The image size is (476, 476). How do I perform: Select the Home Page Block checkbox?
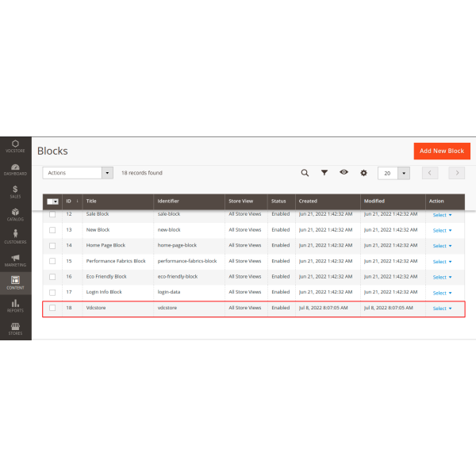pos(52,245)
